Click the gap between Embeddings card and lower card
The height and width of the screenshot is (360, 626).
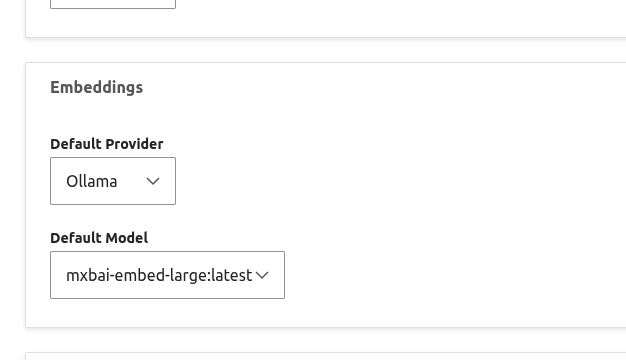(x=326, y=340)
